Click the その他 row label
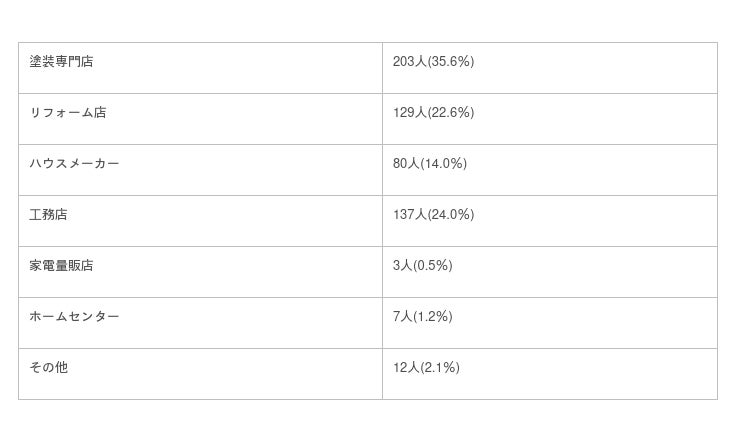This screenshot has height=440, width=740. tap(48, 368)
